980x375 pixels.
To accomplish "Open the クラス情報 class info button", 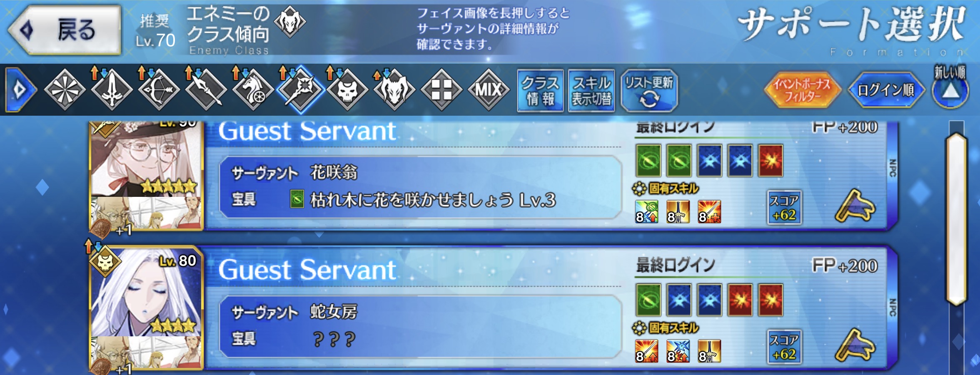I will pyautogui.click(x=540, y=90).
